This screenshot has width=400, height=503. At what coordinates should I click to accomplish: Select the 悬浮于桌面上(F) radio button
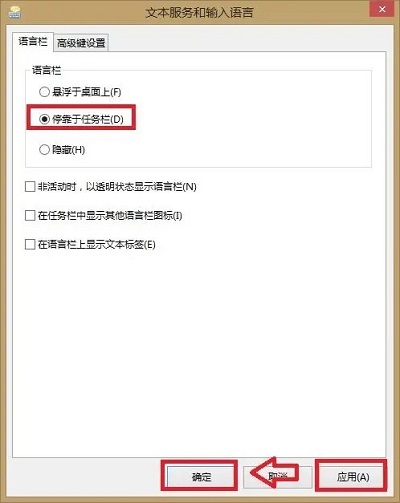coord(44,91)
